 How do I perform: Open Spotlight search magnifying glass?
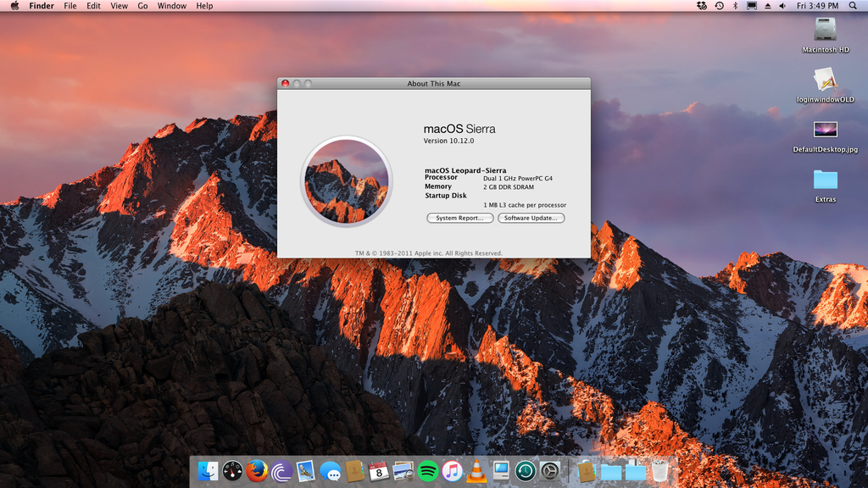(x=853, y=6)
